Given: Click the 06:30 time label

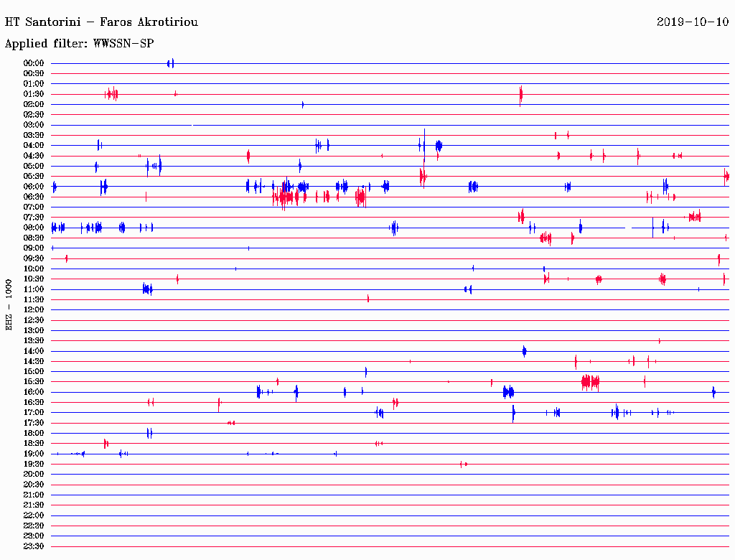Looking at the screenshot, I should (34, 197).
